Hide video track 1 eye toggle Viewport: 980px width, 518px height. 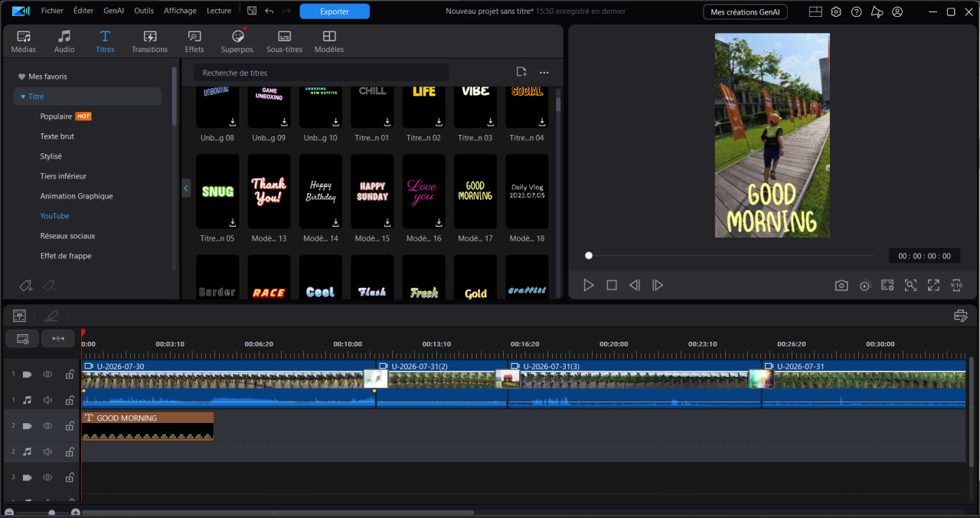47,374
